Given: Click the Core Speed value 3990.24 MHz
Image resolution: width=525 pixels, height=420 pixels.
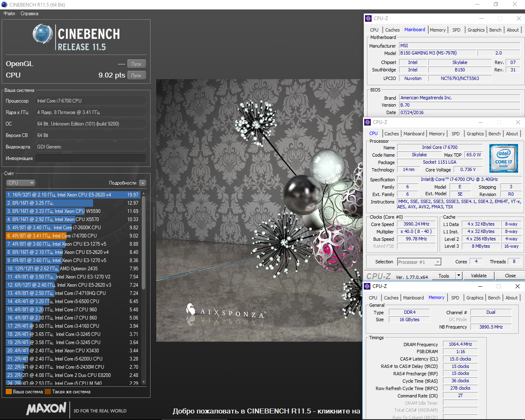Looking at the screenshot, I should pos(416,224).
